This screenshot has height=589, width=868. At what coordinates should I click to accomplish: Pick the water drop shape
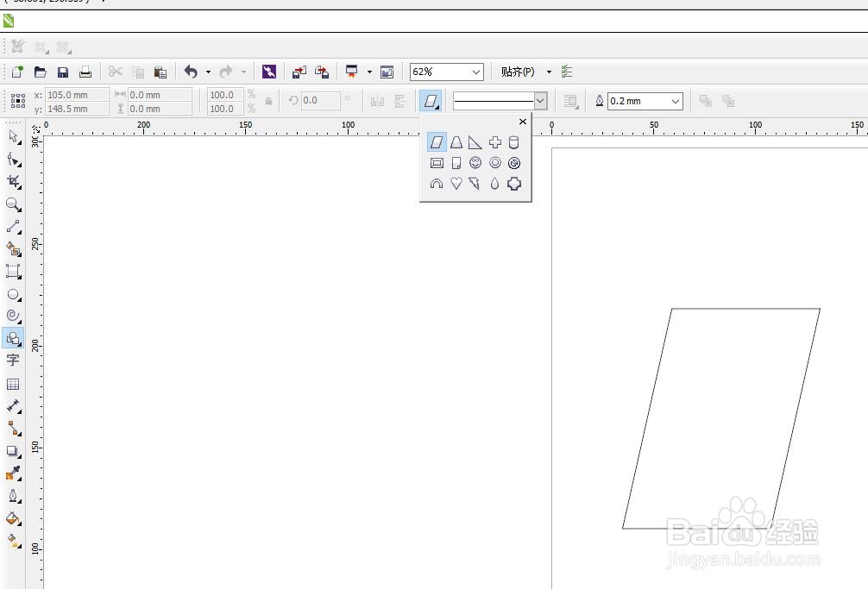coord(495,184)
